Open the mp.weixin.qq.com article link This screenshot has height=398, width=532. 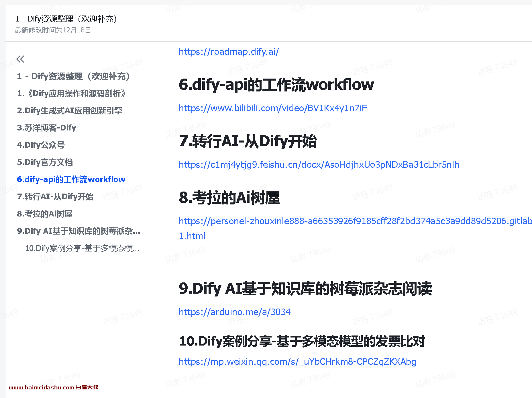298,362
